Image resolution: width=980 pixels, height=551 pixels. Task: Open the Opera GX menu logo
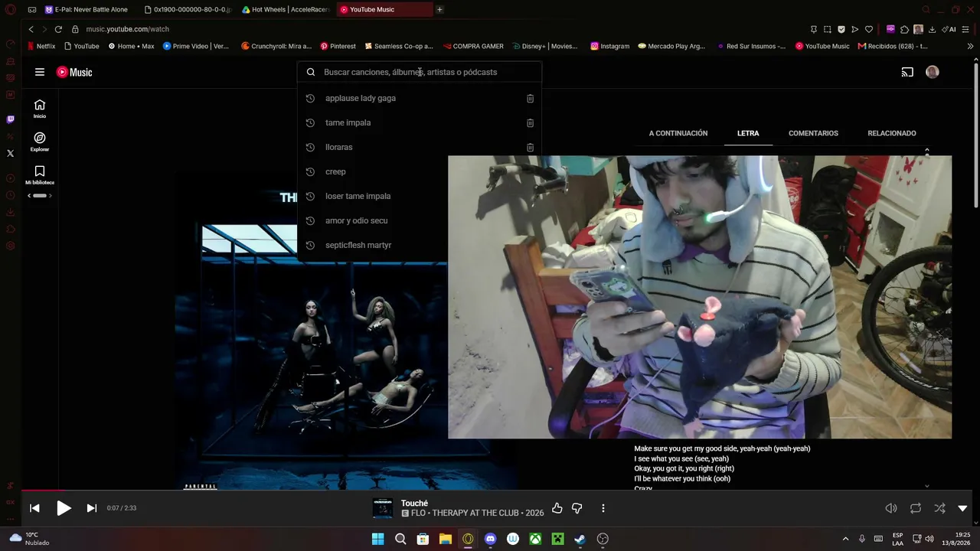[10, 10]
